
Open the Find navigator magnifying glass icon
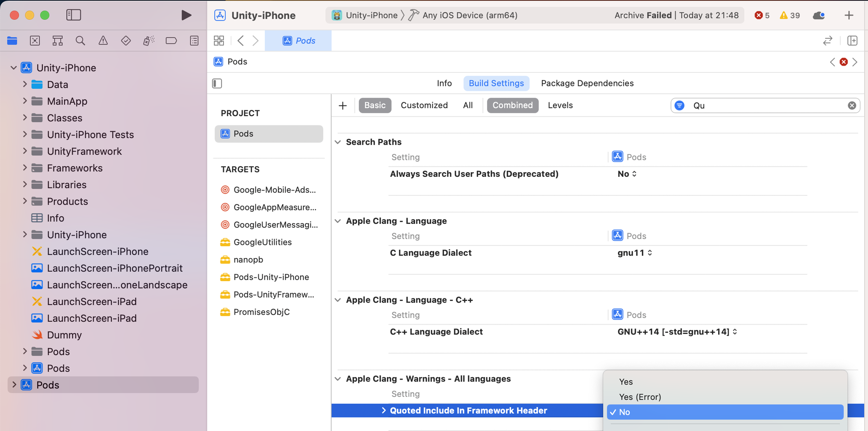coord(80,40)
